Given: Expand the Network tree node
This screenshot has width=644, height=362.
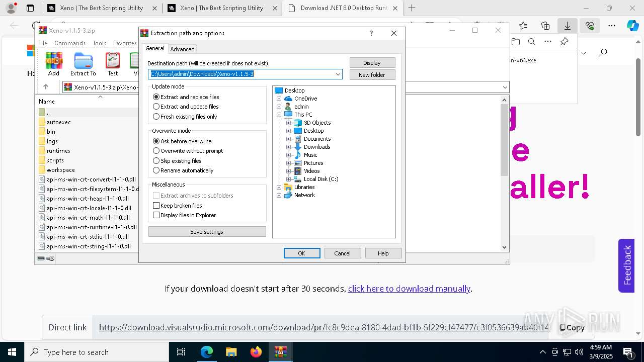Looking at the screenshot, I should 279,195.
